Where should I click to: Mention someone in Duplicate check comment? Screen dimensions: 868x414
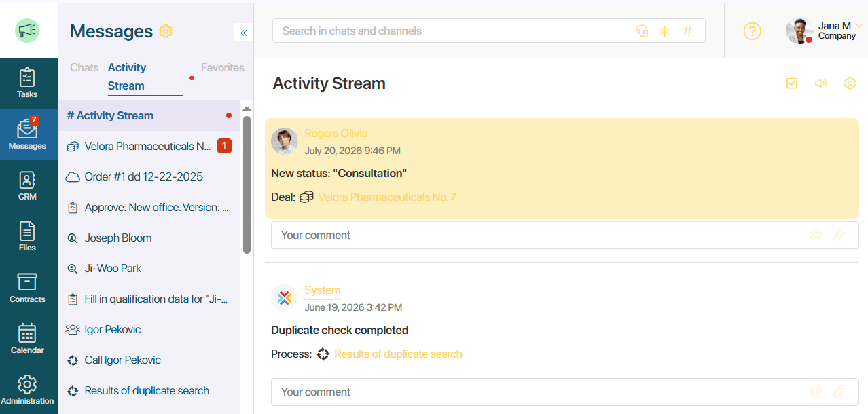point(816,392)
